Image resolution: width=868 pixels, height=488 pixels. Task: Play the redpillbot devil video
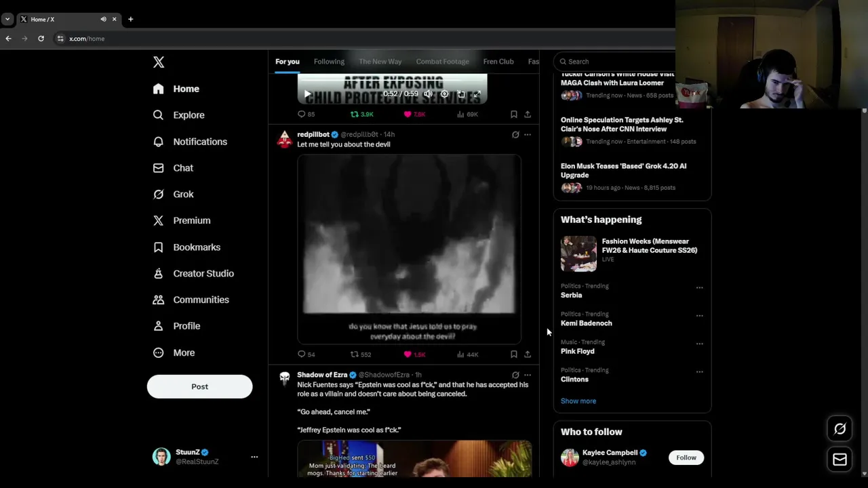point(409,249)
